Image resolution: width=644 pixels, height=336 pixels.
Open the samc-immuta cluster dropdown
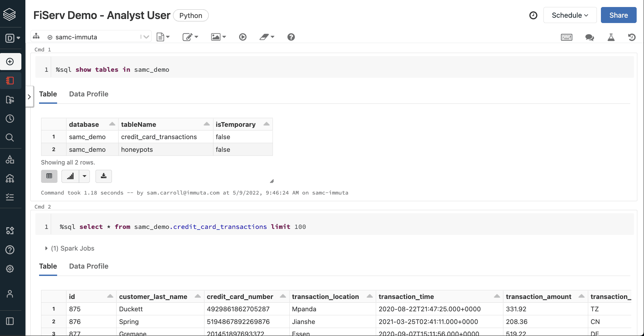pos(91,37)
